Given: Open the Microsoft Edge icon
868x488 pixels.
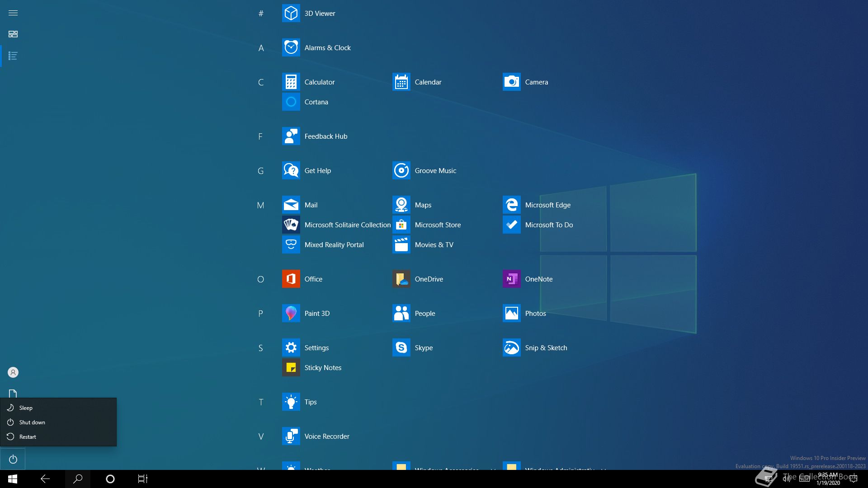Looking at the screenshot, I should point(512,205).
